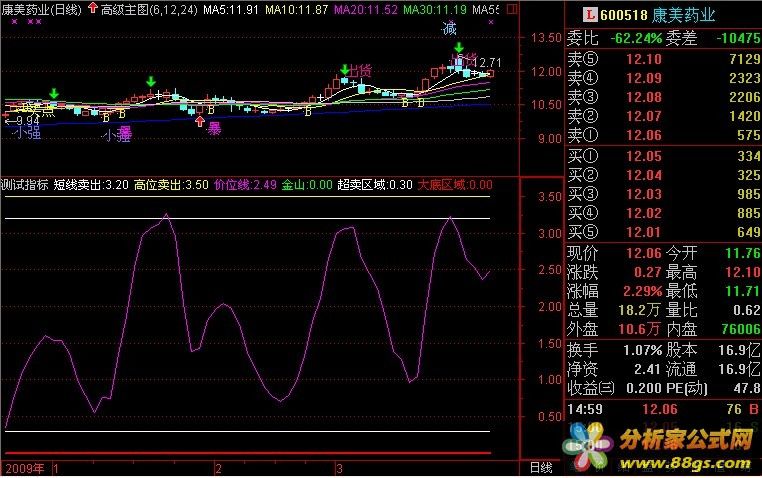Click the 14:59 tick trade row

663,410
